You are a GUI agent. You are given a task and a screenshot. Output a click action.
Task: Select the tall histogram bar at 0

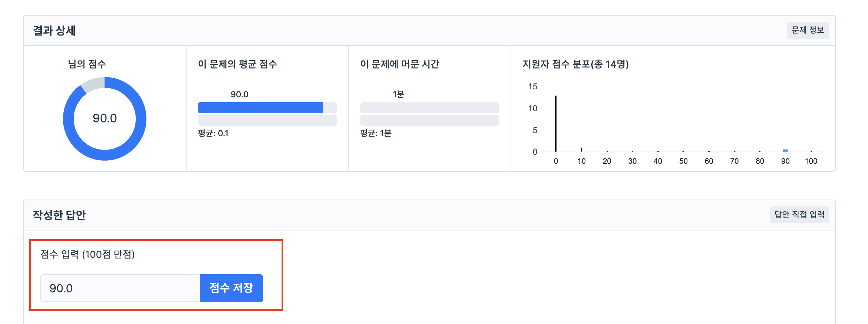tap(556, 123)
